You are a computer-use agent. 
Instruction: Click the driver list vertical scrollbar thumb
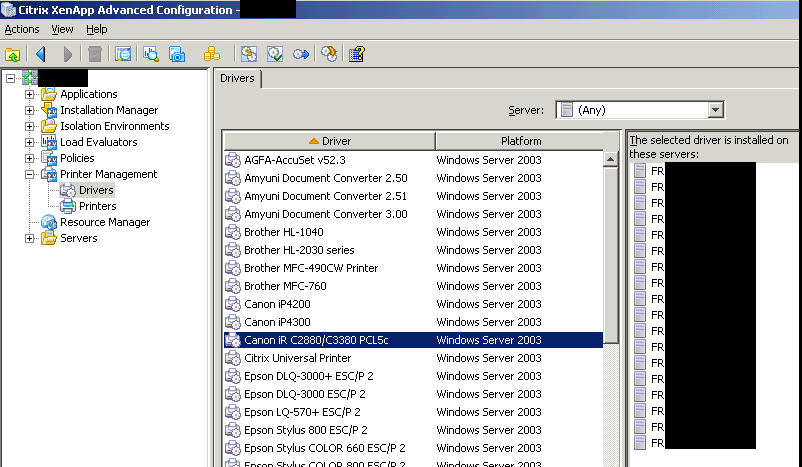tap(610, 255)
